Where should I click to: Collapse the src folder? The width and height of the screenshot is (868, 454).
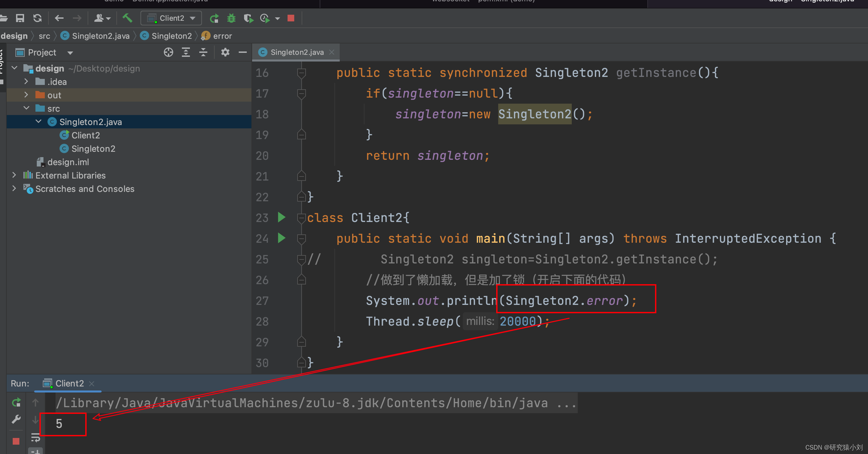(26, 108)
